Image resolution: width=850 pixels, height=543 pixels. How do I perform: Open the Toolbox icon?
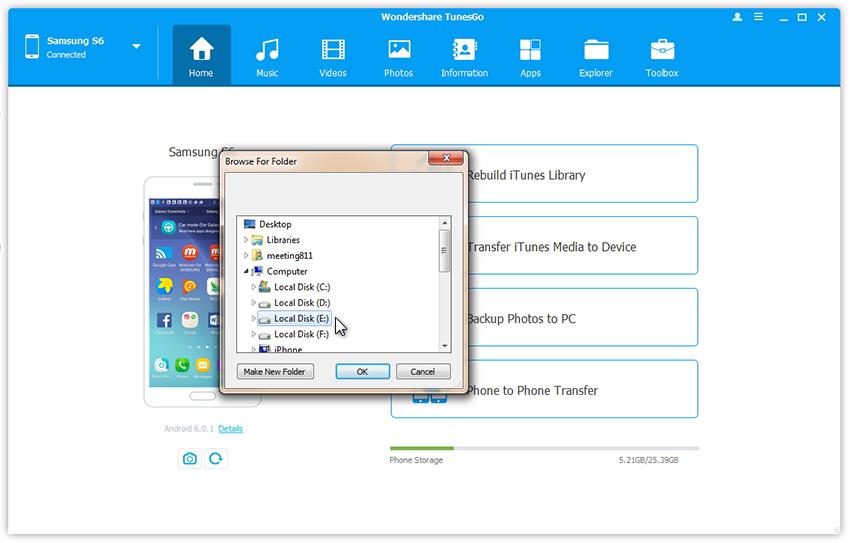coord(661,57)
